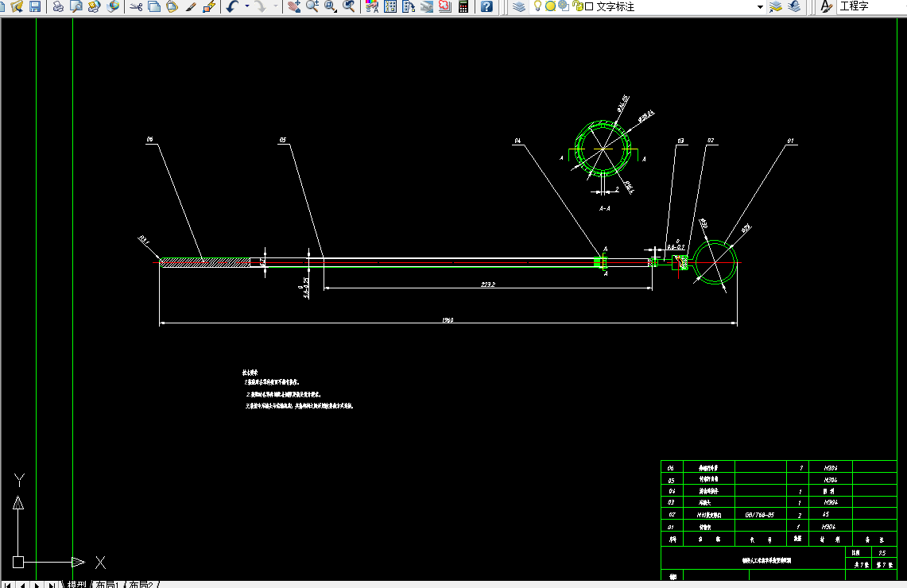Open the QuickCalc calculator
The height and width of the screenshot is (588, 907).
tap(463, 6)
